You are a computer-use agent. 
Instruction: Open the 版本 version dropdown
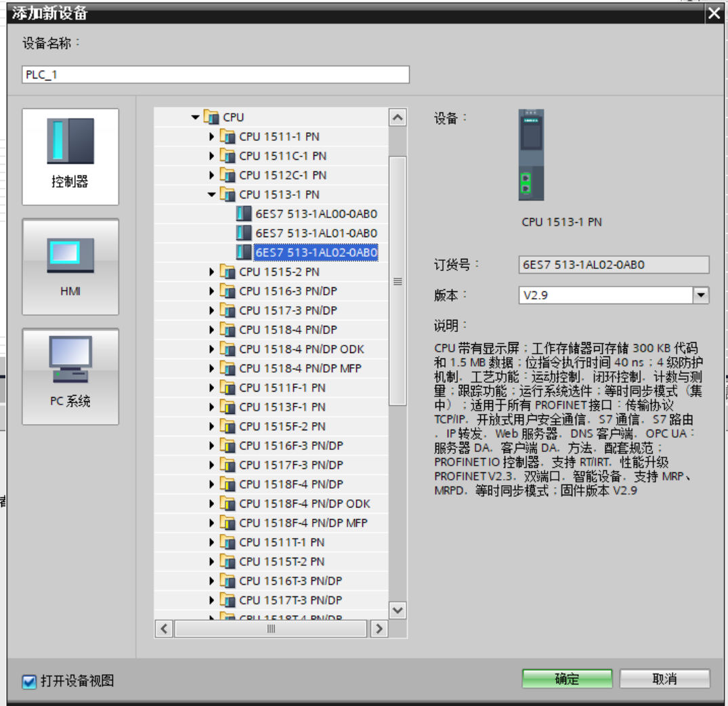coord(701,295)
